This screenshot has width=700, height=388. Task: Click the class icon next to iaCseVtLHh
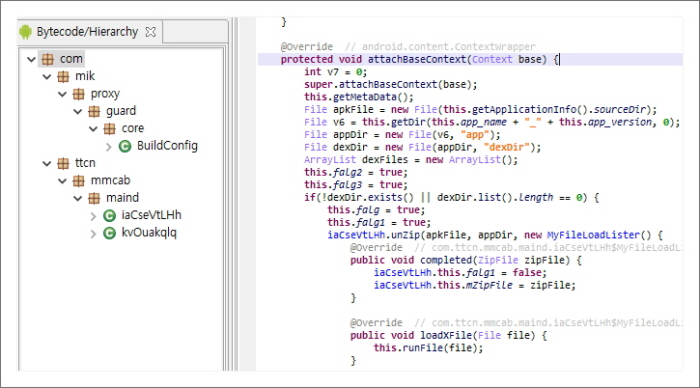pyautogui.click(x=109, y=216)
